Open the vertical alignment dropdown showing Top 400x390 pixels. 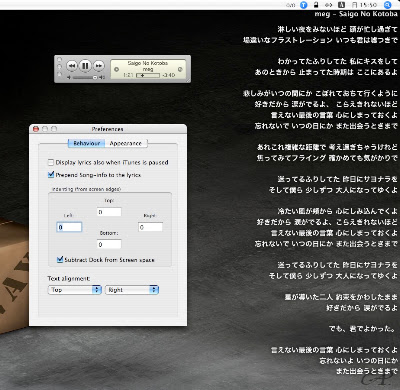pos(75,290)
